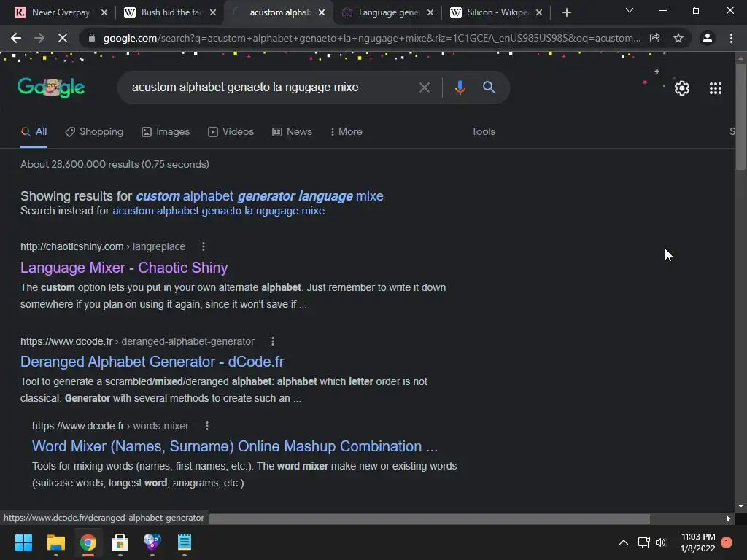Clear the Google search box

[424, 87]
